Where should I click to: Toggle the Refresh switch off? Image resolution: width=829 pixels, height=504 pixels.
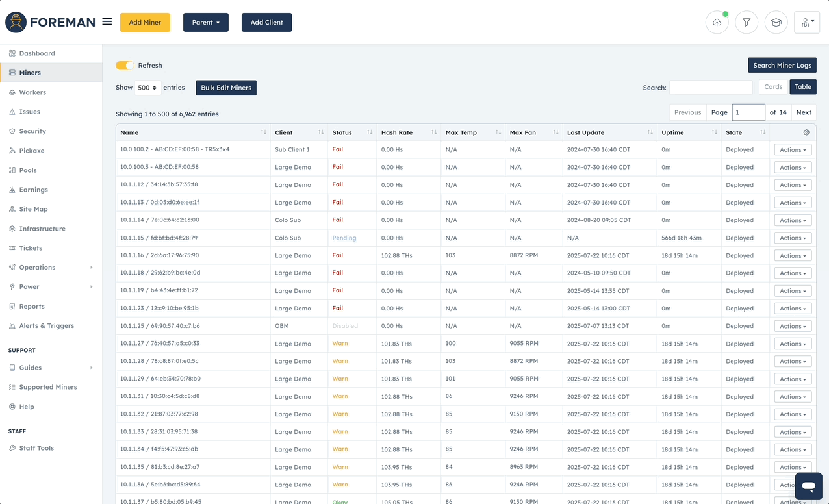click(x=125, y=66)
